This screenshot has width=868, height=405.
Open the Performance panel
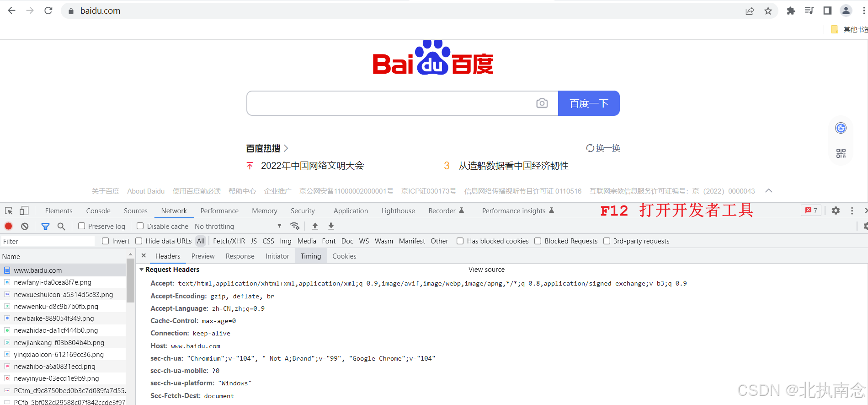(219, 211)
